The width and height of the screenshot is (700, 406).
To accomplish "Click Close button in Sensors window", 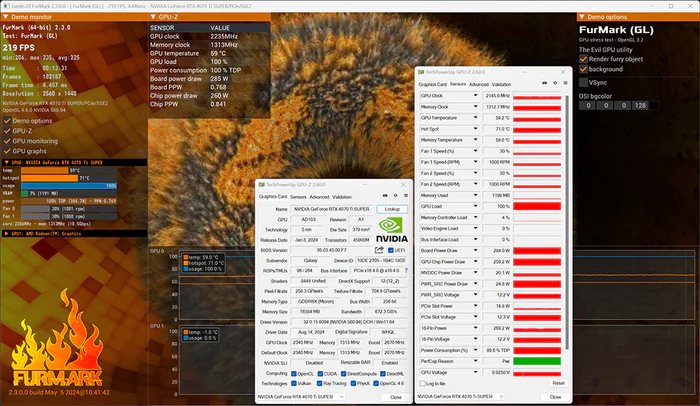I will 555,397.
